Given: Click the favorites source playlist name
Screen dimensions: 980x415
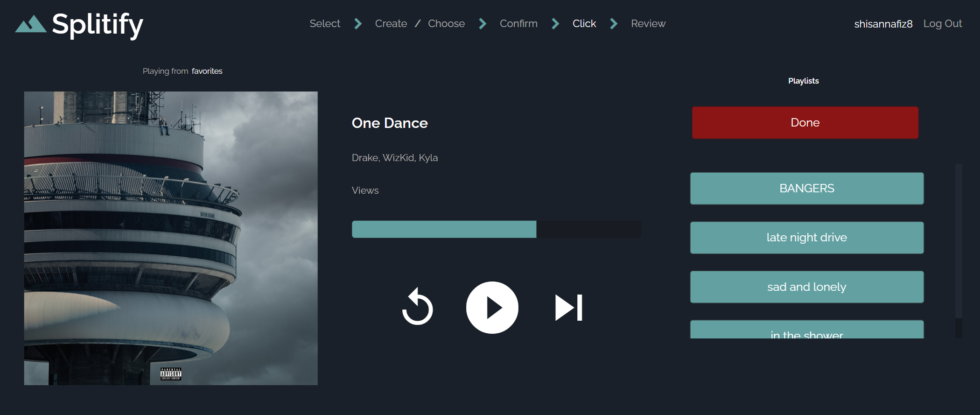Looking at the screenshot, I should coord(207,71).
